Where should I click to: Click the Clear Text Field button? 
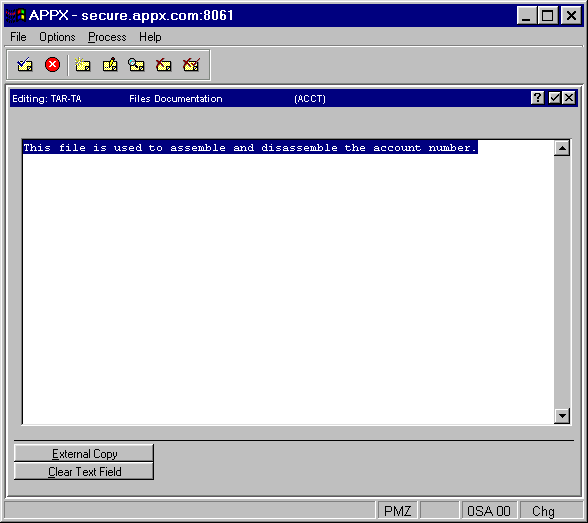click(84, 471)
